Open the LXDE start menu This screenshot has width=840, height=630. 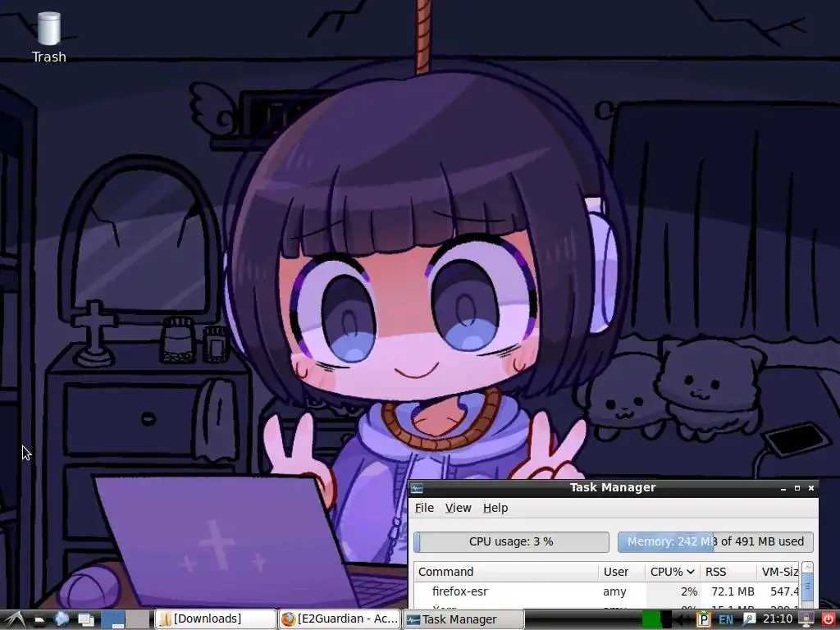(x=15, y=619)
